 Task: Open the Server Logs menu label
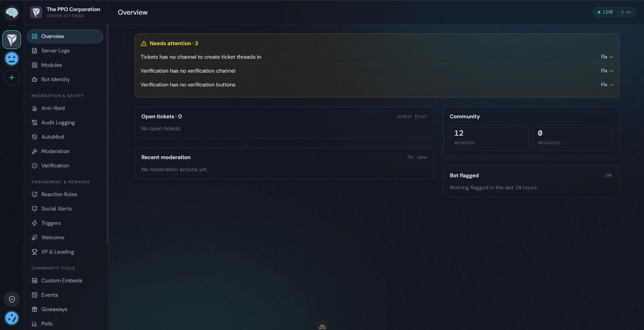55,51
